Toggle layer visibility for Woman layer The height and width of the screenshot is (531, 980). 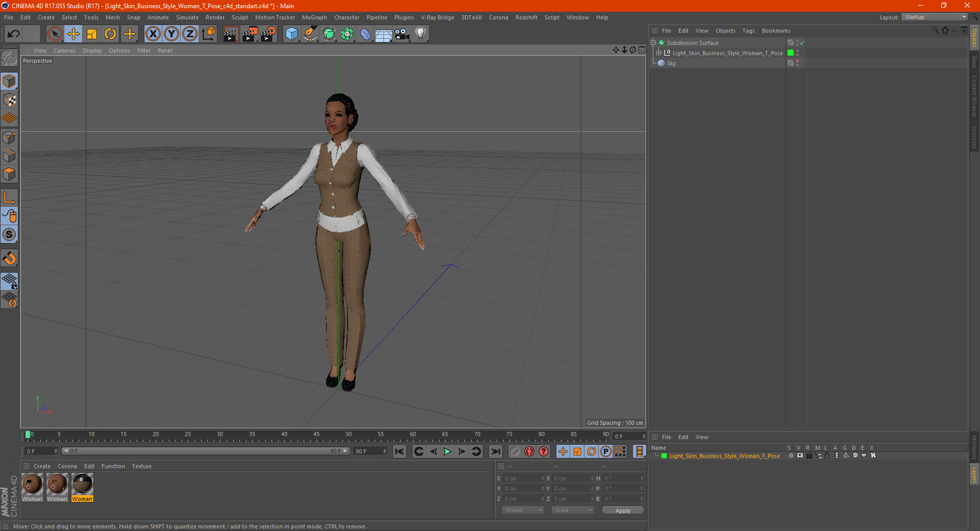coord(800,456)
